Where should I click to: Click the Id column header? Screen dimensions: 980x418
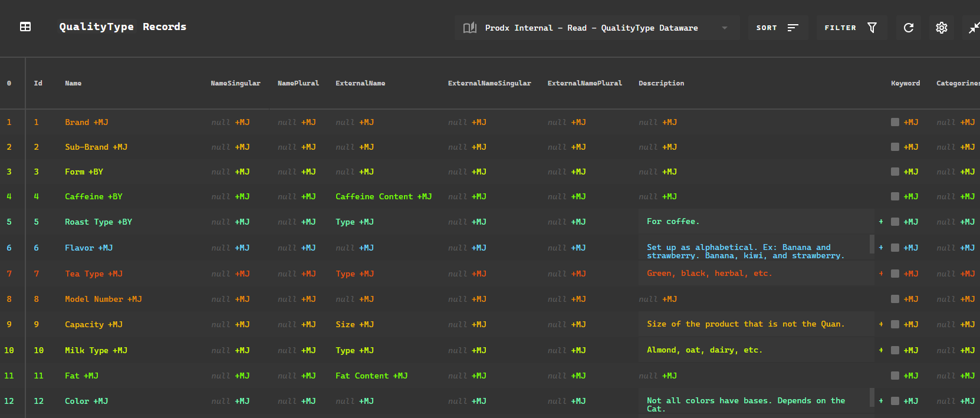point(38,83)
